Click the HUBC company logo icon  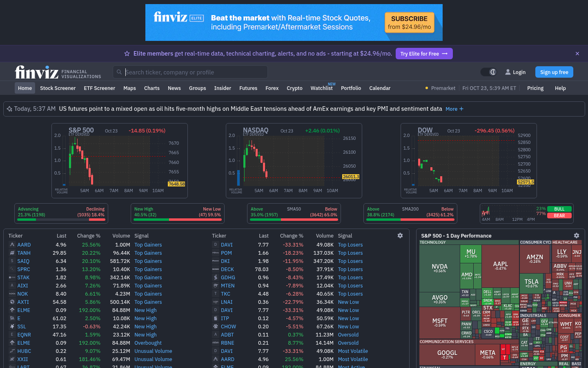tap(12, 351)
